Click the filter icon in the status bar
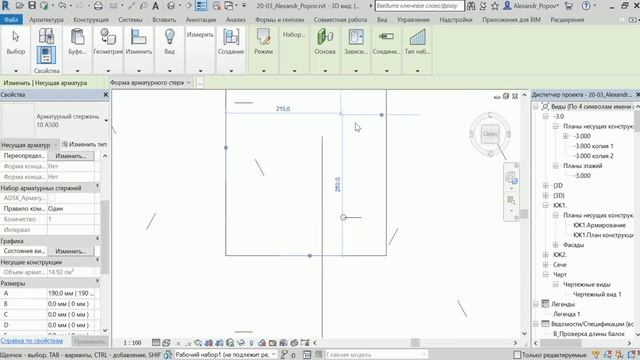Viewport: 640px width, 360px height. click(596, 355)
